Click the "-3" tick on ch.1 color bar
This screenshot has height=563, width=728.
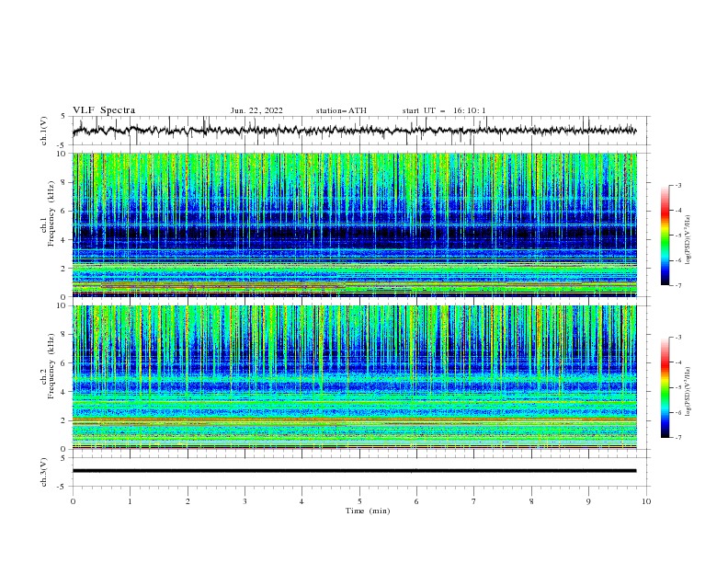(677, 185)
